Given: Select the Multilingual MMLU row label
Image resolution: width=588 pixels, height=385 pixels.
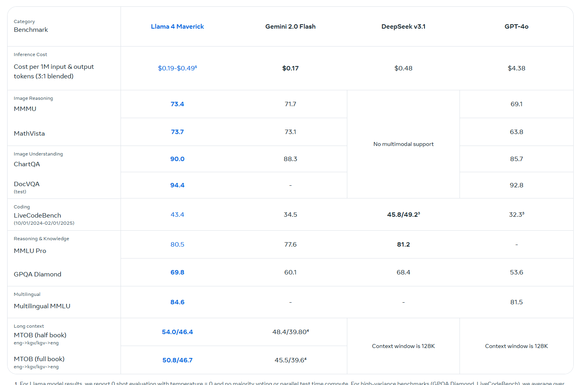Looking at the screenshot, I should coord(42,306).
